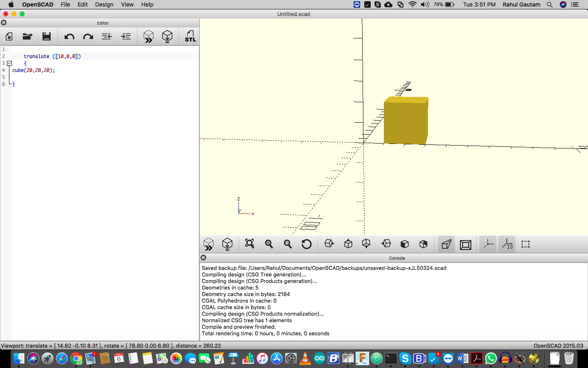Click the Wi-Fi icon in the menu bar
This screenshot has height=368, width=588.
[412, 4]
